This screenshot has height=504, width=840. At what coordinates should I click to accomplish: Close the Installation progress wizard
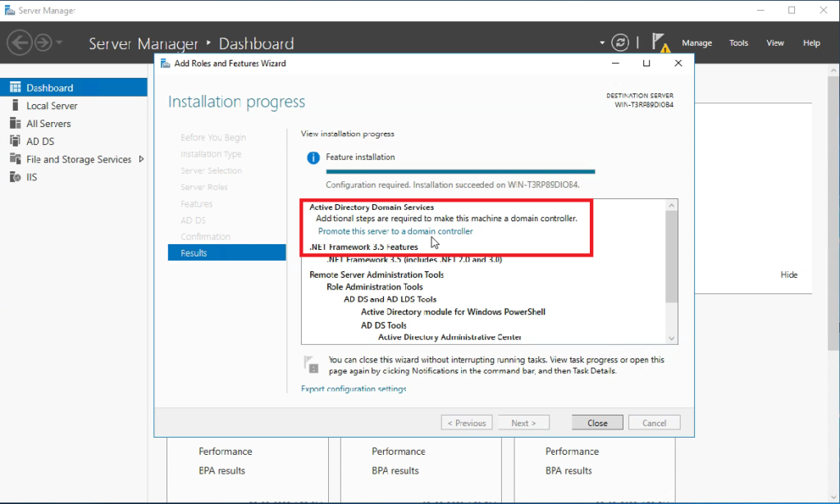coord(596,422)
